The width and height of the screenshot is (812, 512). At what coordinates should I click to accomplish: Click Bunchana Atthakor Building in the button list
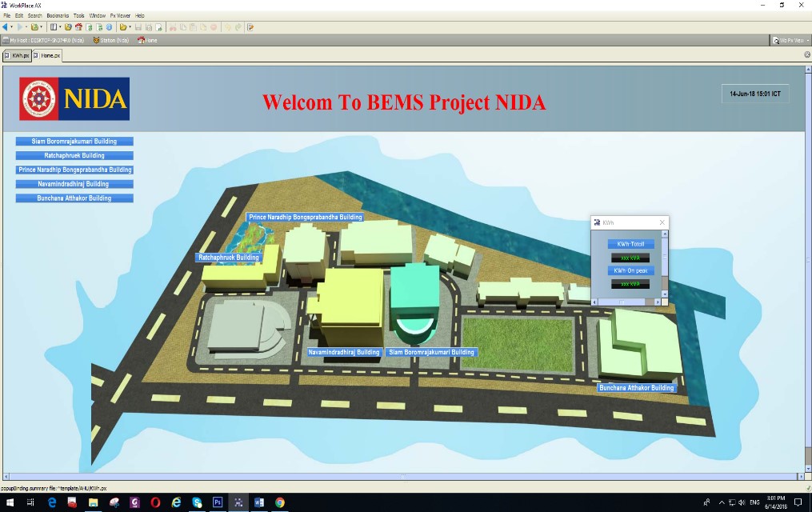pos(74,198)
